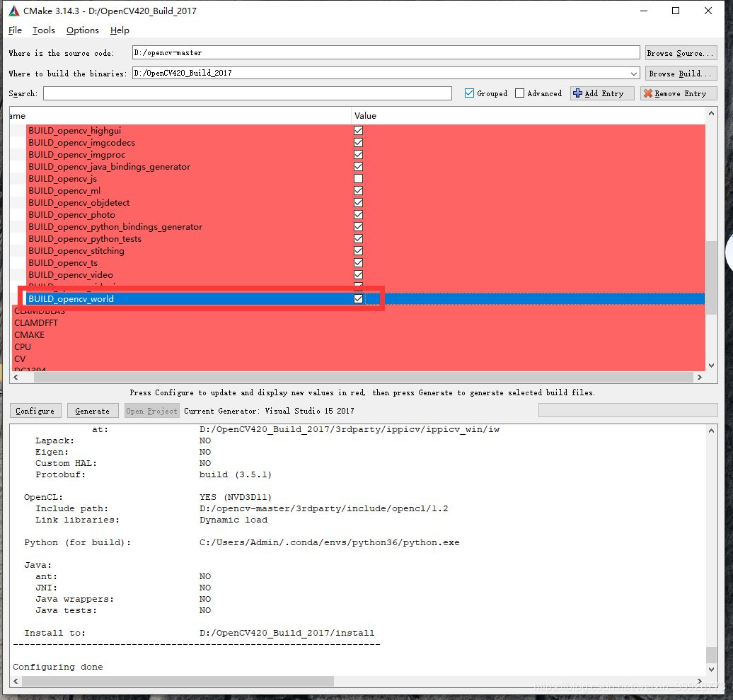This screenshot has width=733, height=700.
Task: Select the BUILD_opencv_stitching entry name
Action: [76, 251]
